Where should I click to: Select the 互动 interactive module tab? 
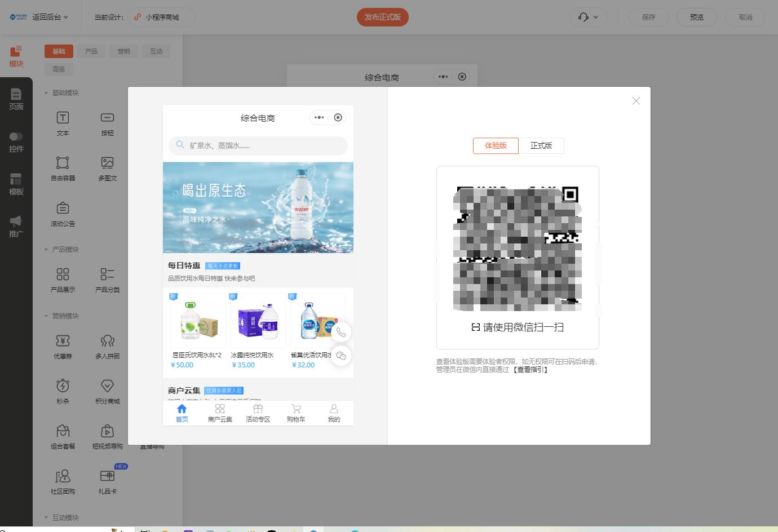156,51
